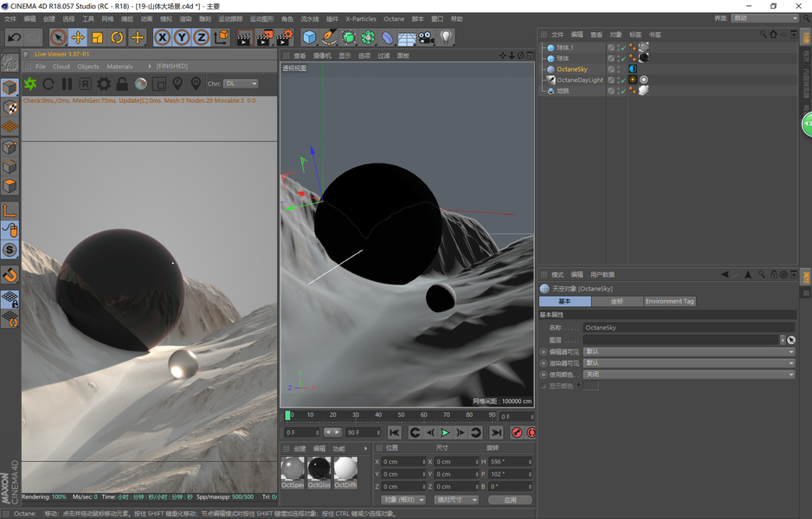The height and width of the screenshot is (519, 812).
Task: Open 编辑器可见 dropdown
Action: pos(689,351)
